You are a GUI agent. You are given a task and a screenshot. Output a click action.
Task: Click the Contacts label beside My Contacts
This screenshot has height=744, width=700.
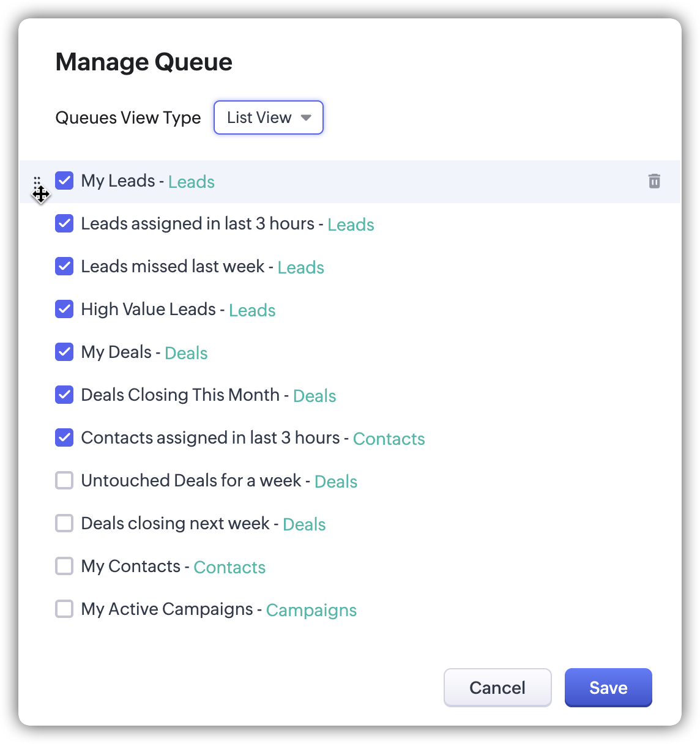229,567
